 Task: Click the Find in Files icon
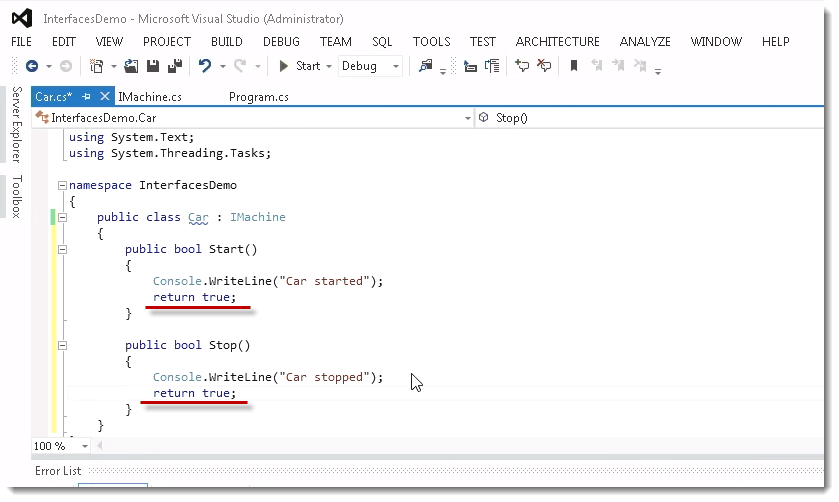pos(425,66)
